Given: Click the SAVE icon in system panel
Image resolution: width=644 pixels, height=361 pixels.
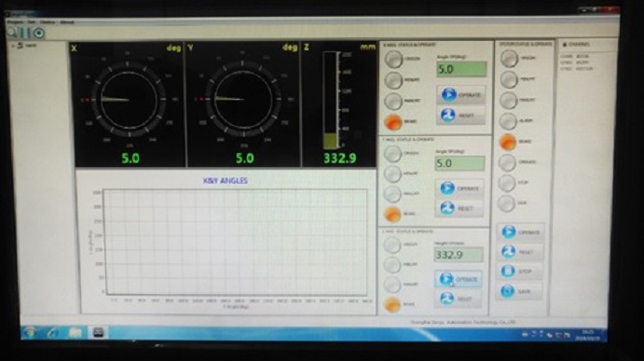Looking at the screenshot, I should coord(508,291).
